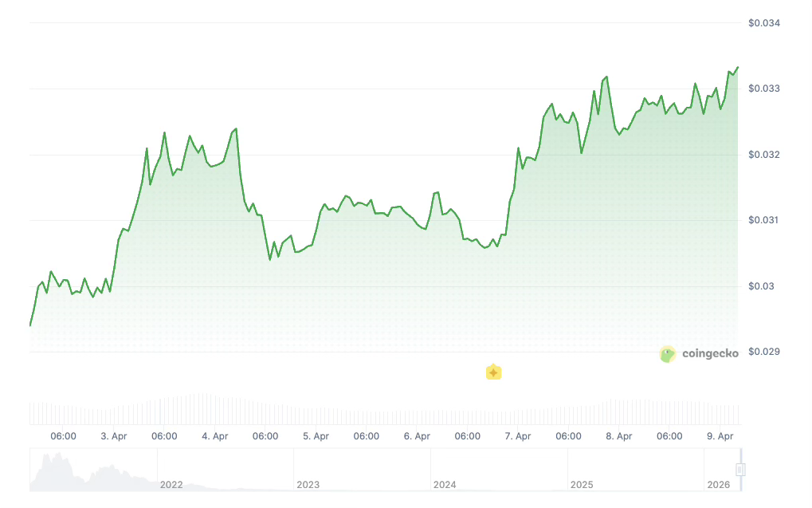This screenshot has width=812, height=508.
Task: Select the 6. Apr x-axis label
Action: click(417, 436)
